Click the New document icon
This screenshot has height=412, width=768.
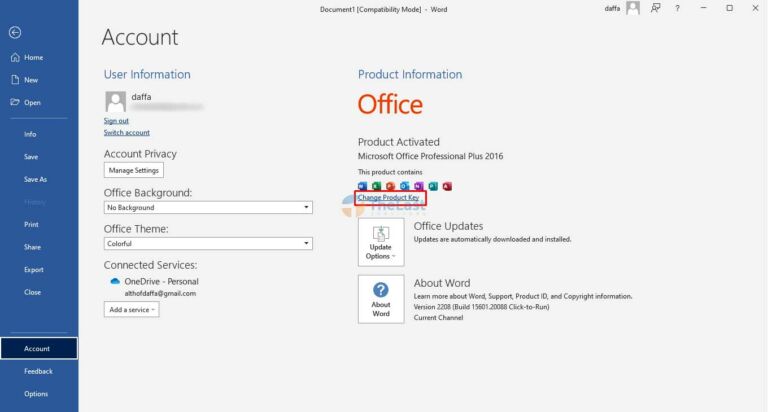pos(15,80)
